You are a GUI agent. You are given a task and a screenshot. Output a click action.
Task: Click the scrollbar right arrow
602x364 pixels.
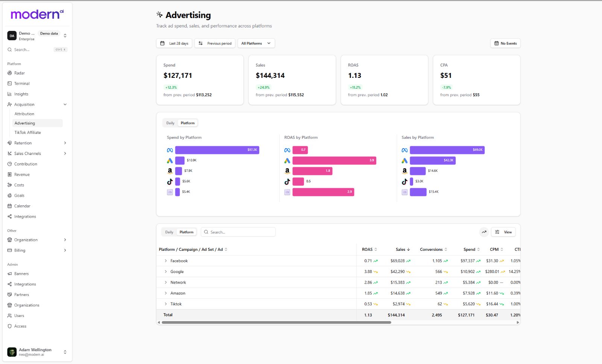coord(518,322)
